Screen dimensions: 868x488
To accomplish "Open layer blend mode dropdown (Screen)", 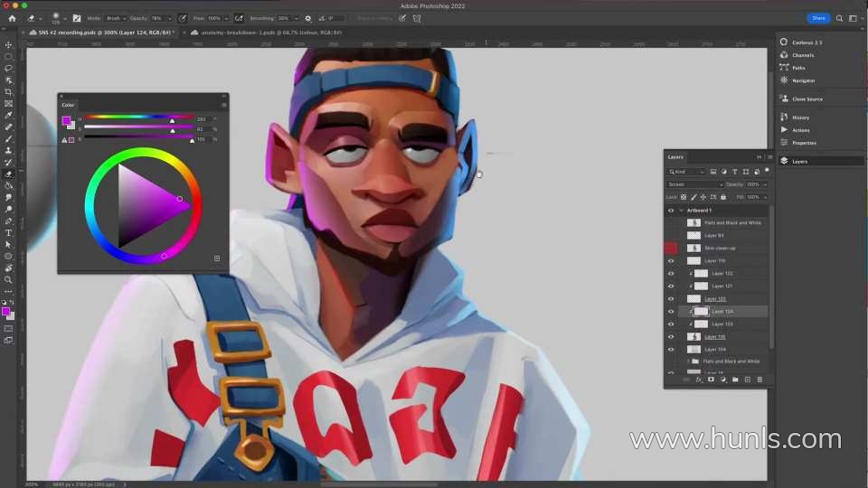I will click(695, 184).
